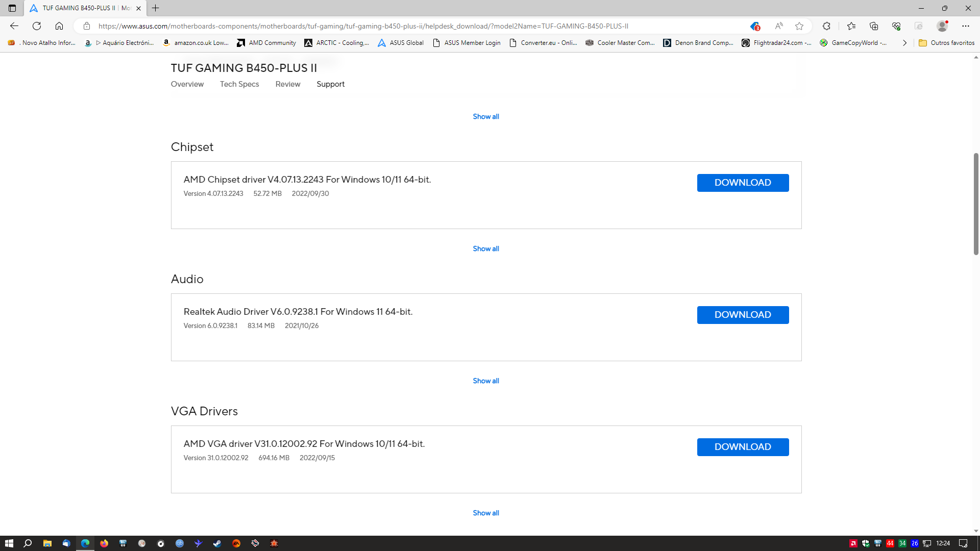
Task: Open the Flightradar24.com bookmark
Action: click(776, 43)
